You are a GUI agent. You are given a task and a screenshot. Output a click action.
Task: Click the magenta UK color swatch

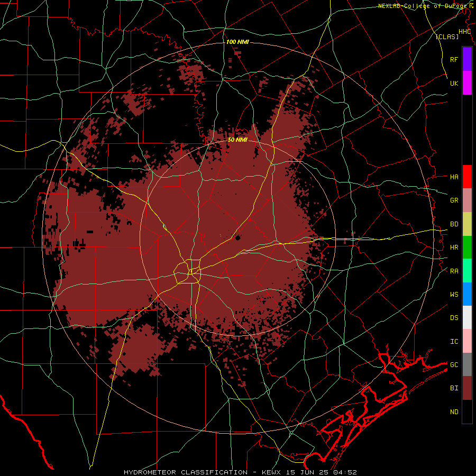pos(467,83)
